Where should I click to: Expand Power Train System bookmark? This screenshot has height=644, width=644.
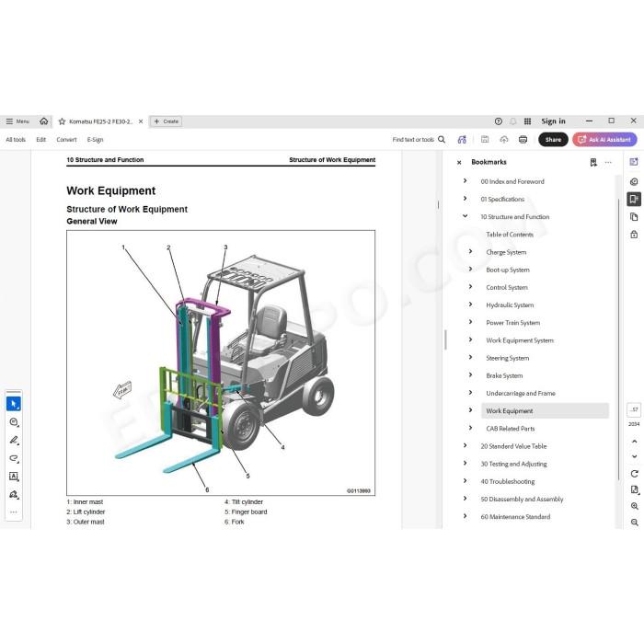[471, 322]
